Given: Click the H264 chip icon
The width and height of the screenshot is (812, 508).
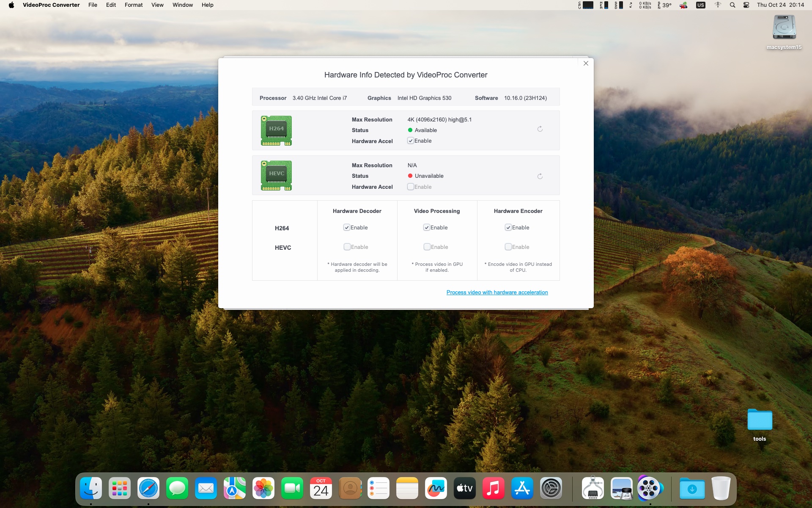Looking at the screenshot, I should (x=276, y=130).
